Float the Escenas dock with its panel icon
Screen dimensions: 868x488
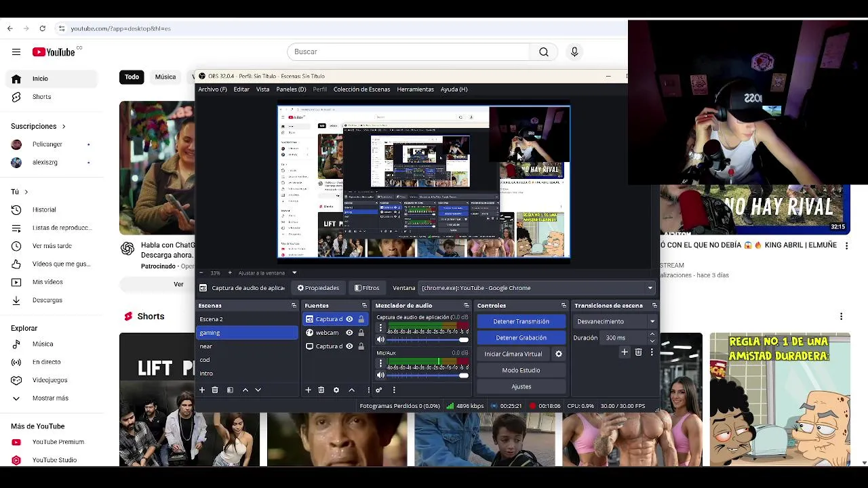click(x=294, y=306)
